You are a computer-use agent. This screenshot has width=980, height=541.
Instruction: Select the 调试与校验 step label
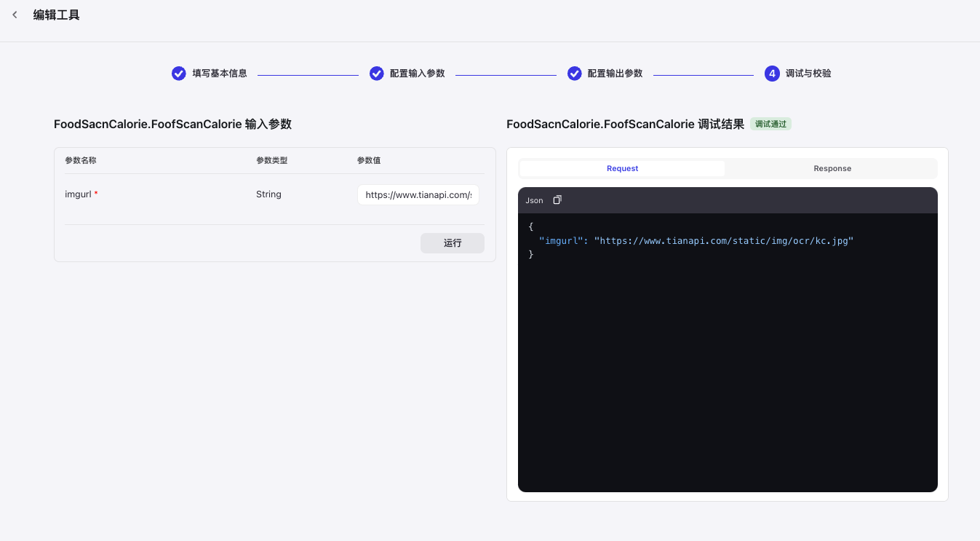click(x=808, y=74)
